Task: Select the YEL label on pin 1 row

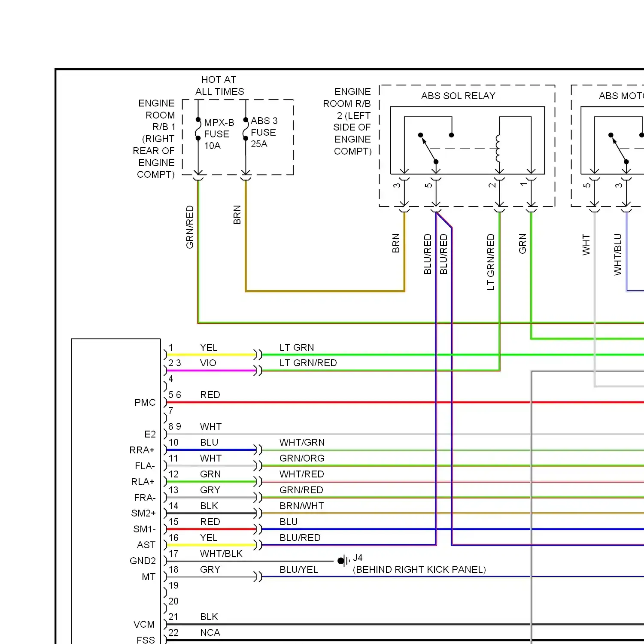Action: (209, 347)
